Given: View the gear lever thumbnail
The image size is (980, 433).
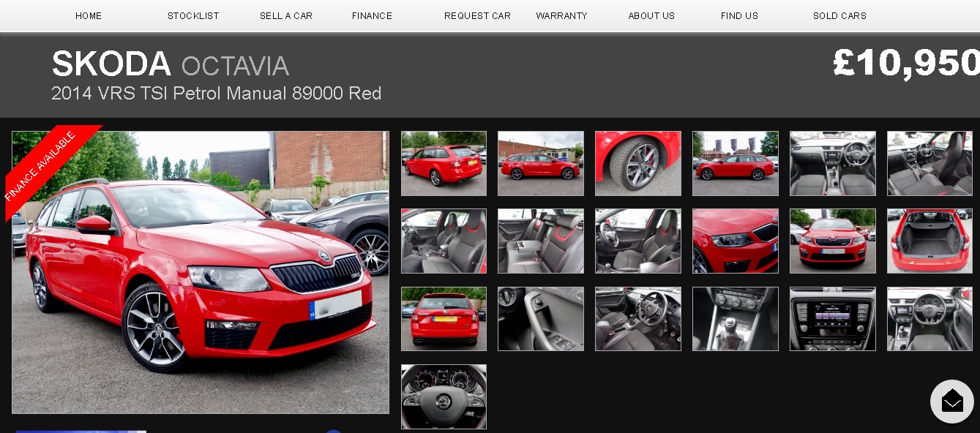Looking at the screenshot, I should click(x=736, y=319).
